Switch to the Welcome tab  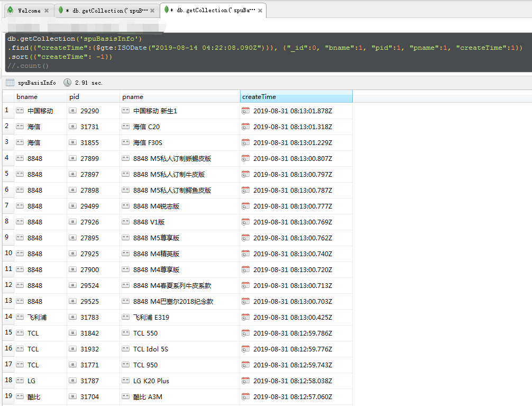(x=29, y=11)
